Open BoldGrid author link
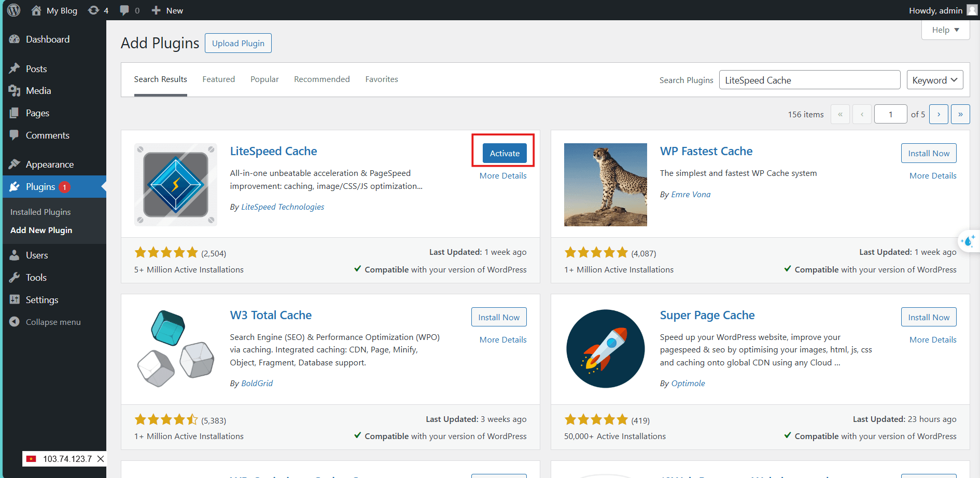The image size is (980, 478). pos(257,384)
